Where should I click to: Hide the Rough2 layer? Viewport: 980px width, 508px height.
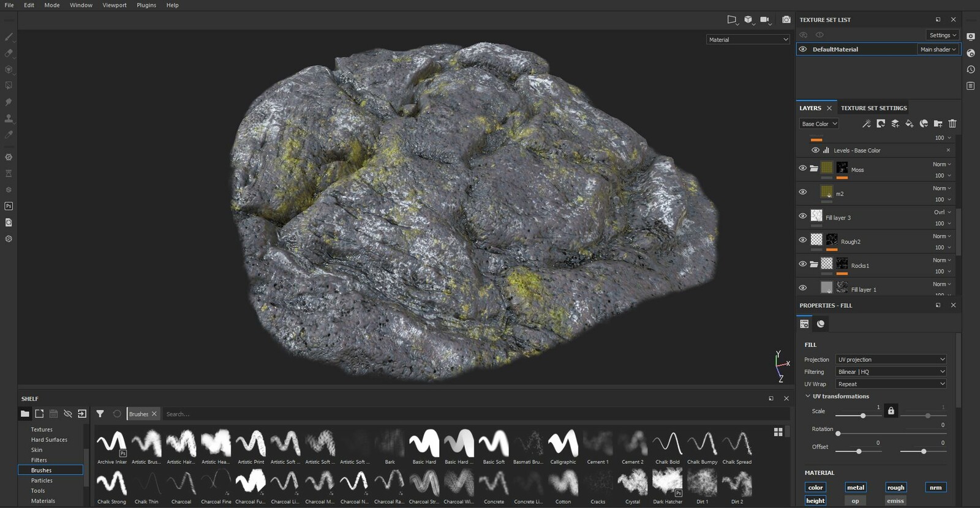[803, 240]
